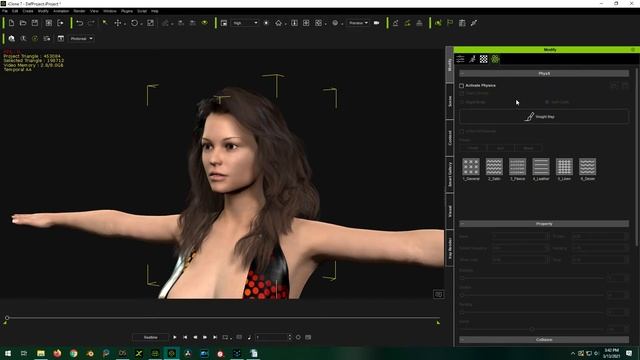Click the timeline playhead at start
The image size is (640, 360).
click(7, 318)
